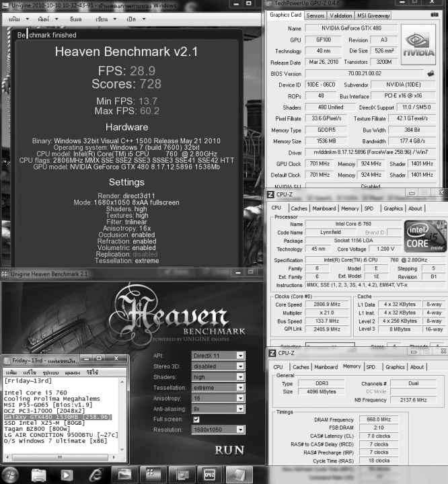Open Notepad's มุมมอง menu
448x484 pixels.
click(72, 372)
